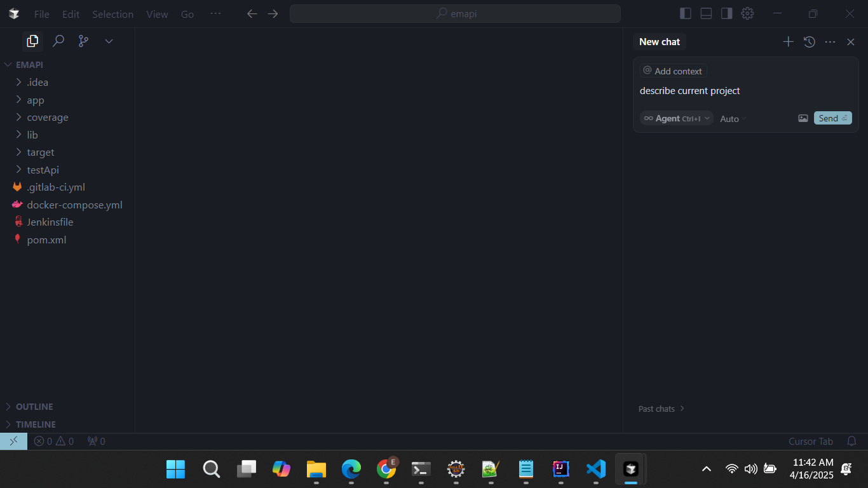
Task: Expand the app folder
Action: click(36, 100)
